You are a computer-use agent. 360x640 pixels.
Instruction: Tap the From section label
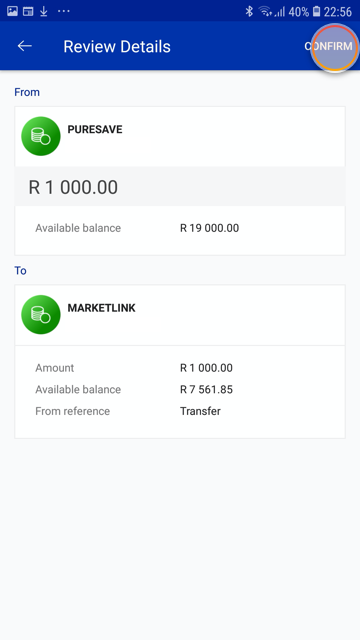(x=27, y=92)
